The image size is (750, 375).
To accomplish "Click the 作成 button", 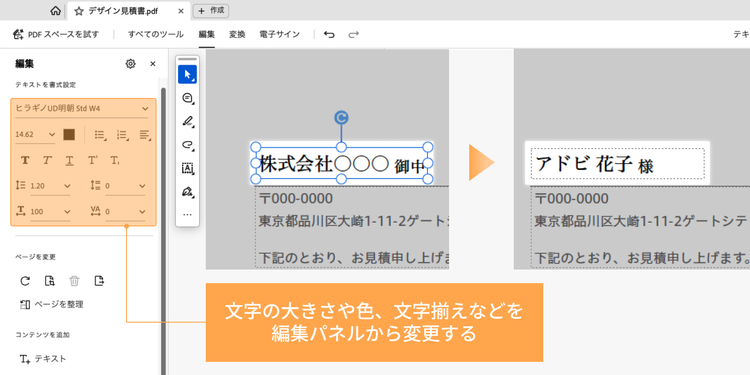I will point(210,11).
